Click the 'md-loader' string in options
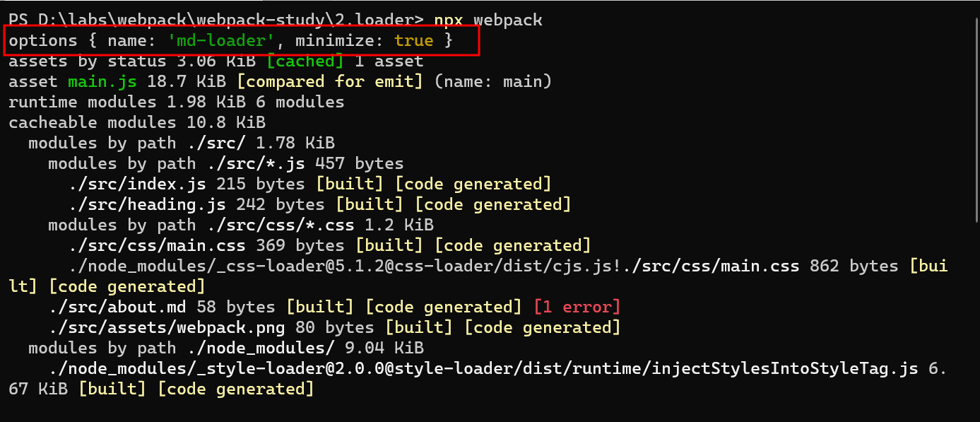 click(x=220, y=41)
